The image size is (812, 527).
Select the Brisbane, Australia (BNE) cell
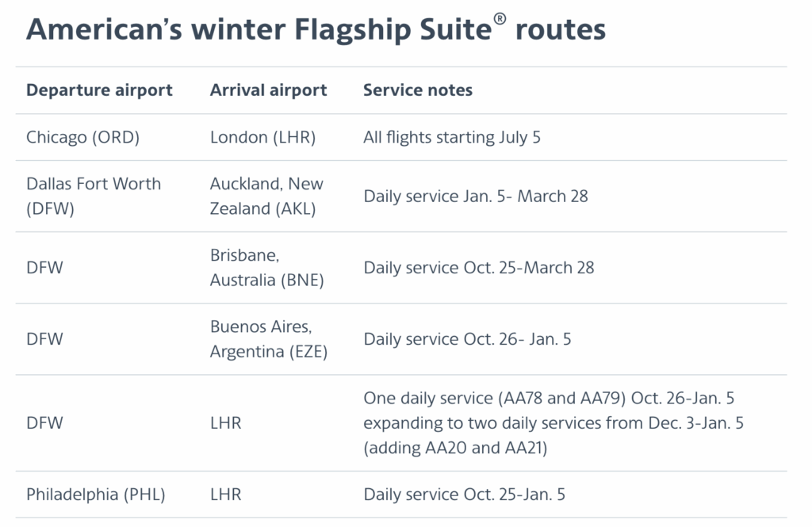tap(266, 268)
